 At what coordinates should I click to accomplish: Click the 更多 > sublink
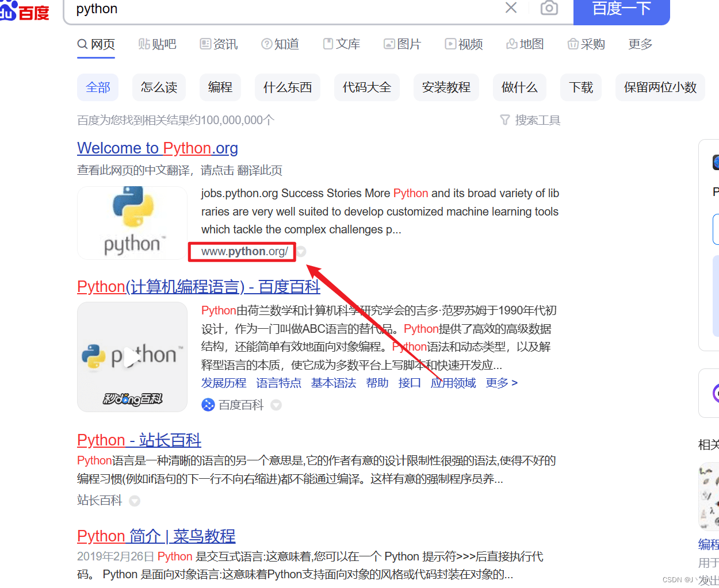click(502, 383)
